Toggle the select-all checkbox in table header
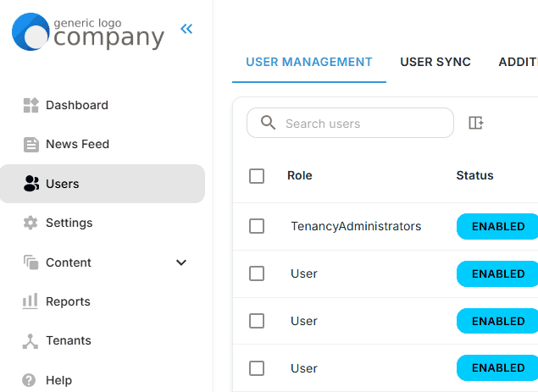 [257, 176]
